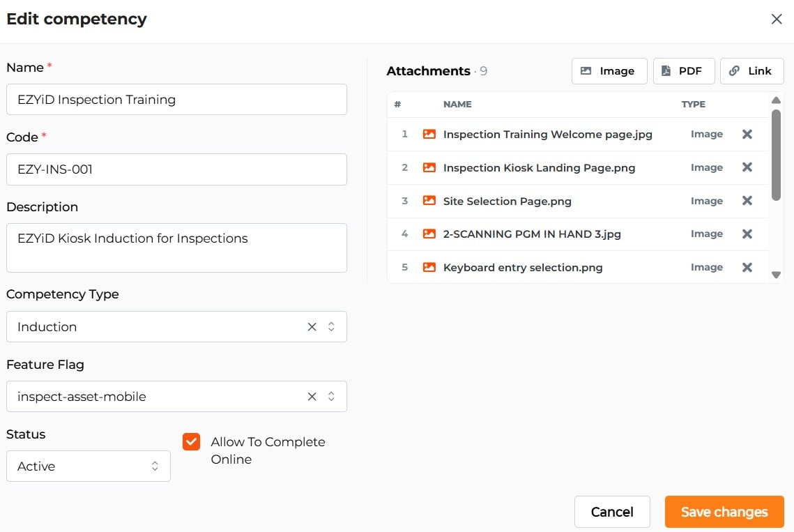The image size is (794, 532).
Task: Open the Competency Type dropdown arrows
Action: (x=331, y=327)
